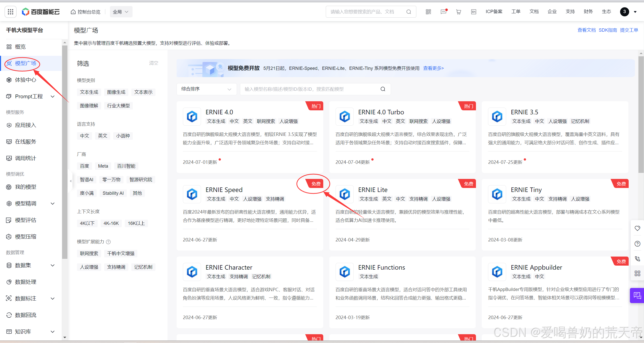The image size is (644, 343).
Task: Open the ERNIE 4.0 Turbo card title
Action: [381, 112]
